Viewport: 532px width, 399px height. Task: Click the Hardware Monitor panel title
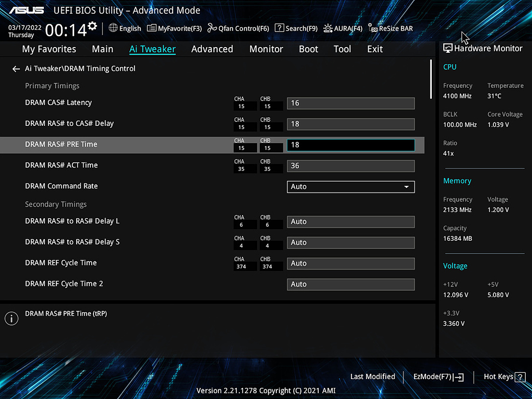(483, 48)
